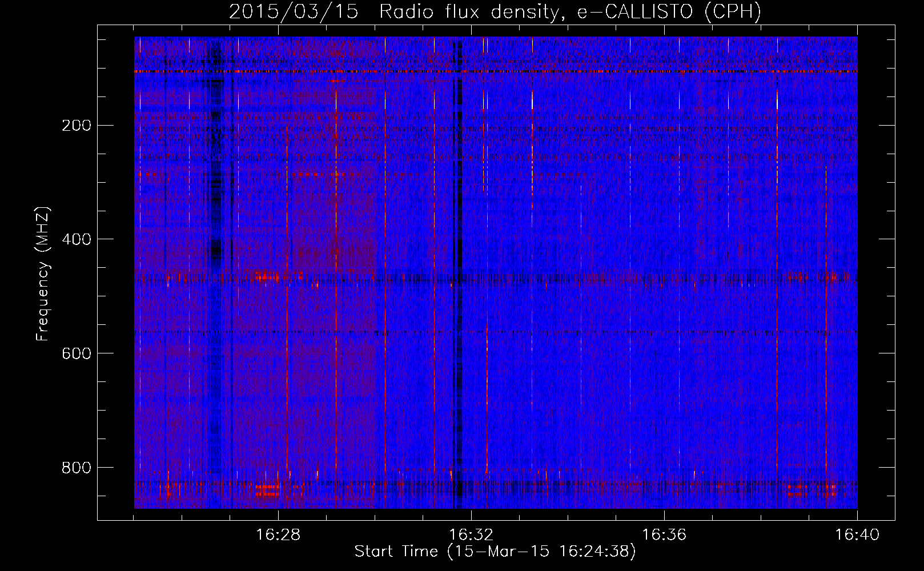
Task: Click the 16:36 time tick label
Action: pyautogui.click(x=664, y=534)
